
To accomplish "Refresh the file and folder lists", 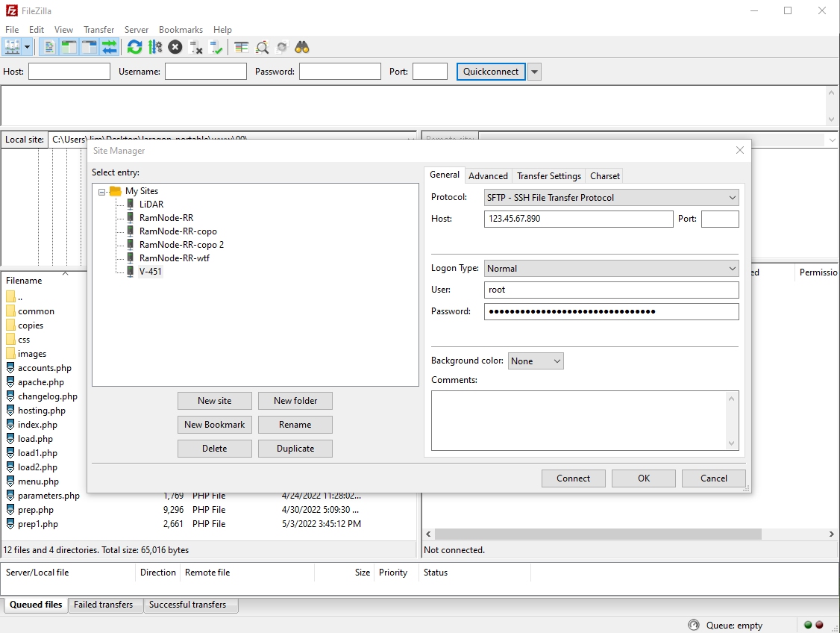I will click(x=134, y=47).
